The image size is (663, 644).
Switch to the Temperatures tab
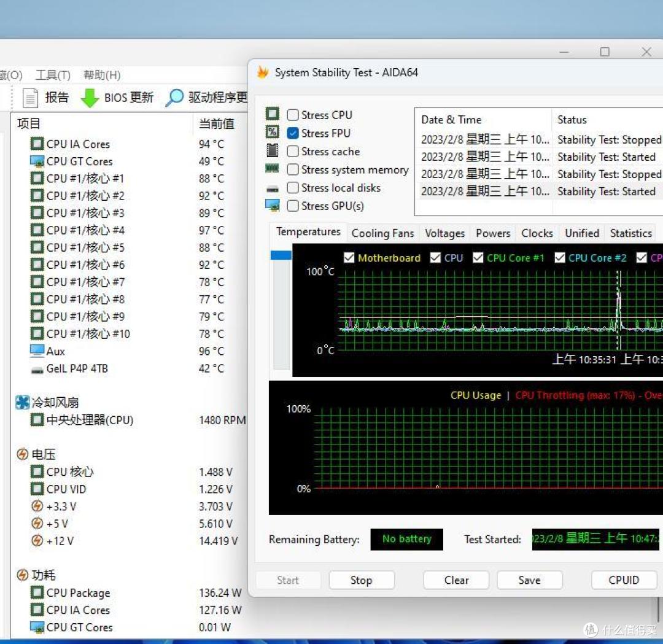[308, 231]
